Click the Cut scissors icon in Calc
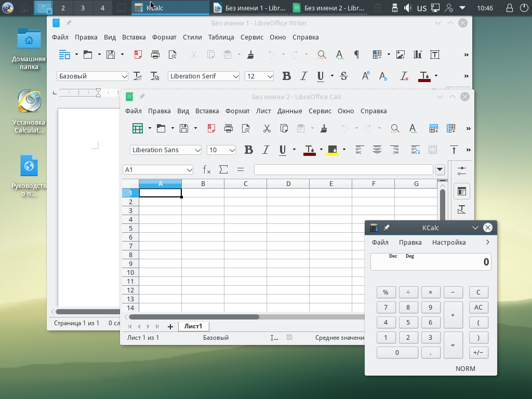The height and width of the screenshot is (399, 532). [x=267, y=128]
